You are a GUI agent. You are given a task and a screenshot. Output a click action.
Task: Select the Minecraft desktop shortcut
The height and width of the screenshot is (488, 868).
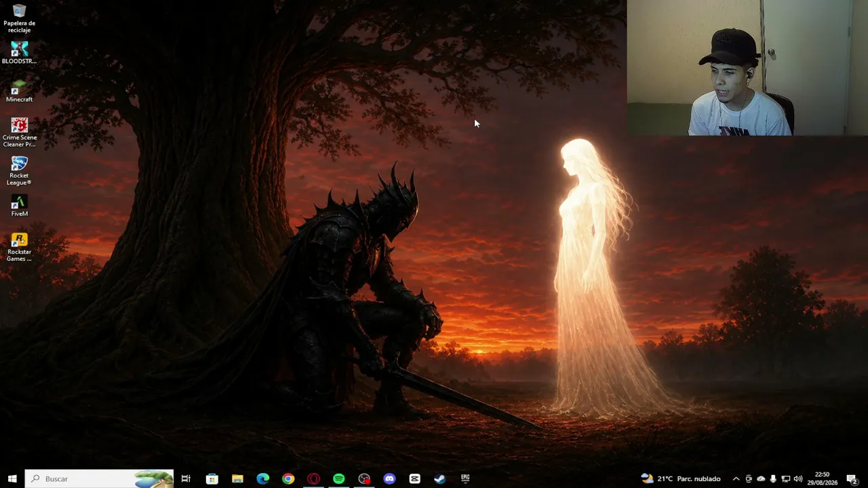tap(19, 91)
